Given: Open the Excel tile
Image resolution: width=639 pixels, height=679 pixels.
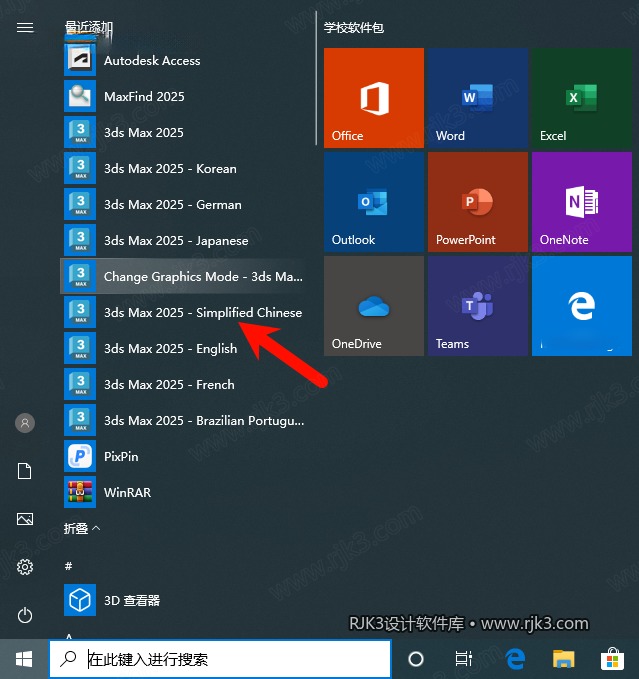Looking at the screenshot, I should point(581,98).
